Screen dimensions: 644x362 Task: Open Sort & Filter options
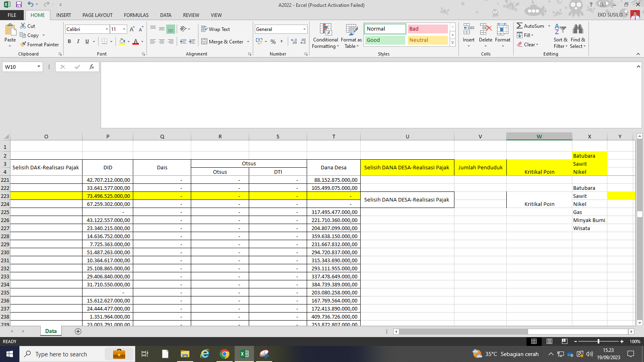pyautogui.click(x=560, y=36)
